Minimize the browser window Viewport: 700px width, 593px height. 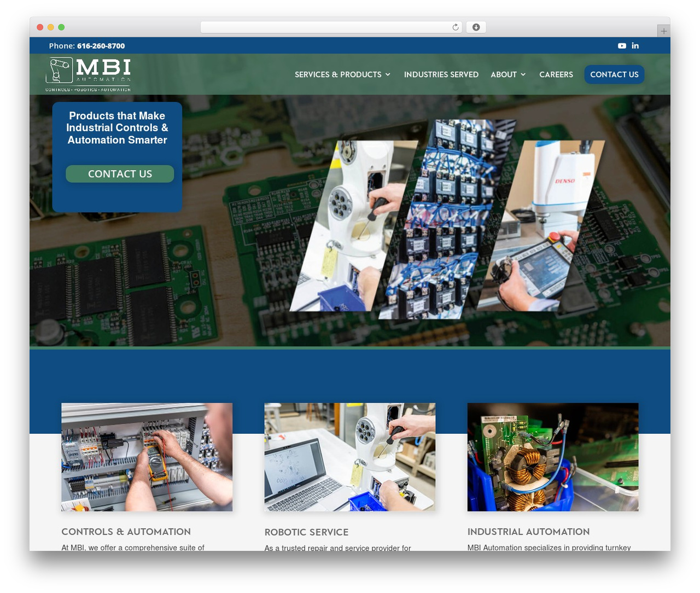(x=51, y=27)
